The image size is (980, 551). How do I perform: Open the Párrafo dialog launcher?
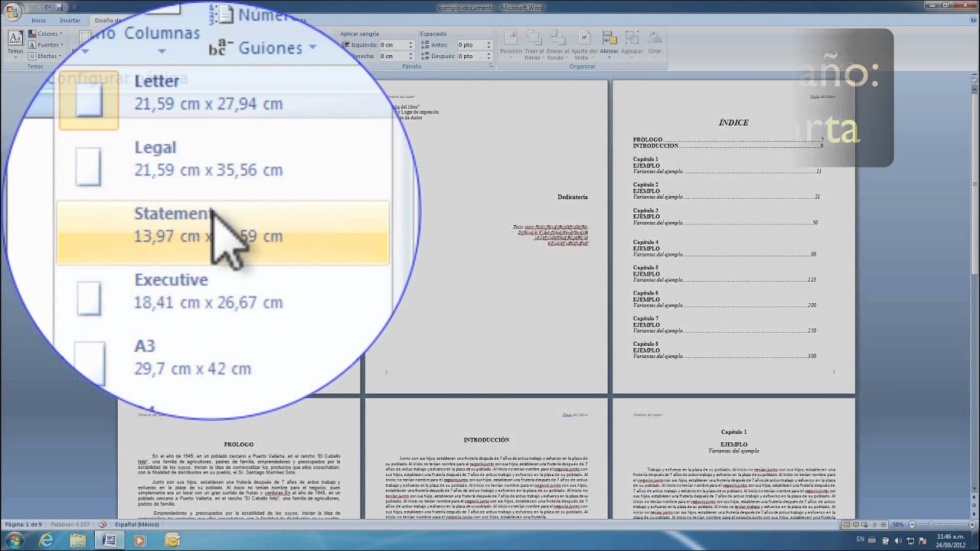pos(490,67)
